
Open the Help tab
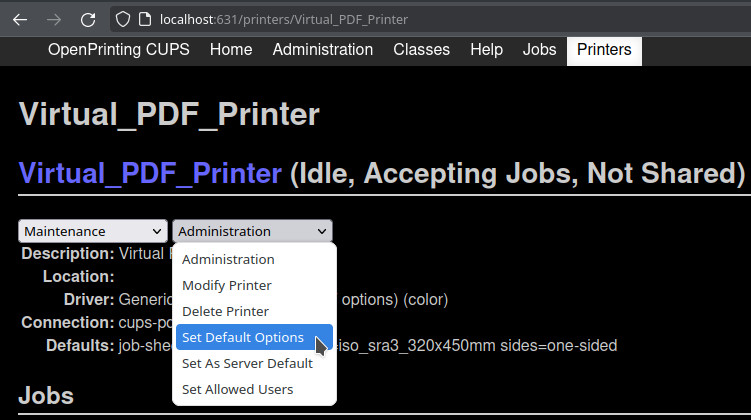point(486,50)
